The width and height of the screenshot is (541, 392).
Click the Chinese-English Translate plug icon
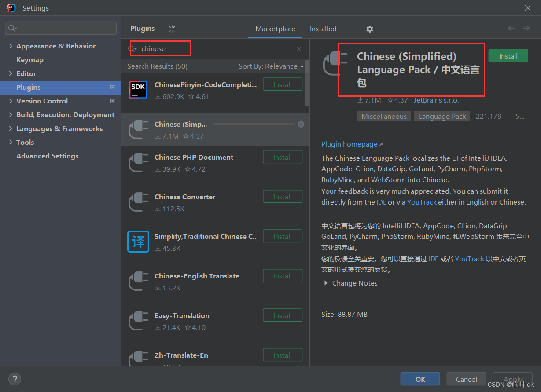[138, 281]
